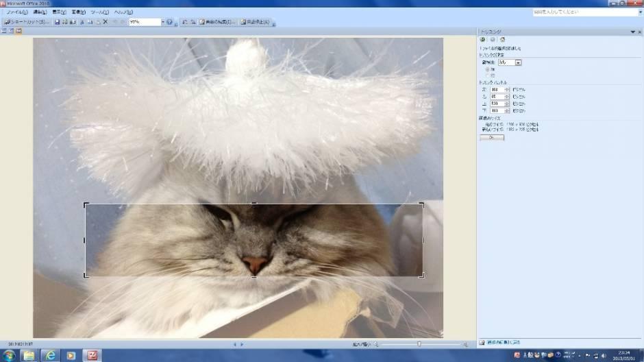Open the aspect ratio dropdown in crop panel

(519, 62)
